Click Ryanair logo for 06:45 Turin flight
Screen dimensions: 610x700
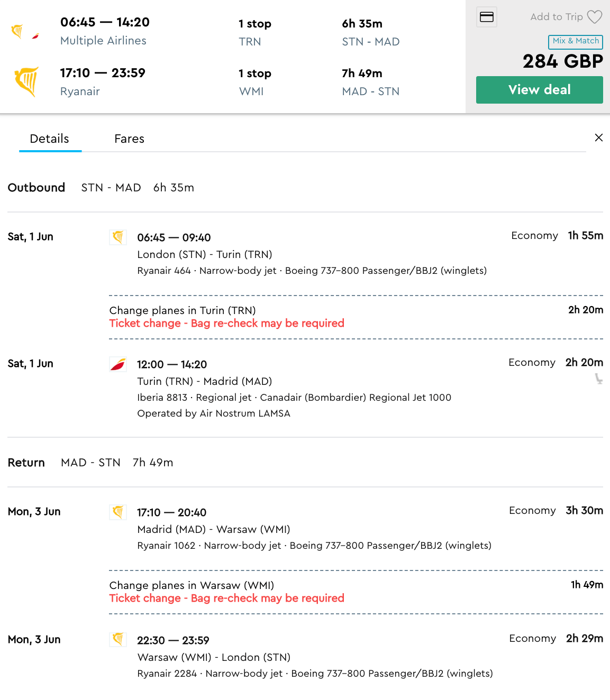coord(118,237)
